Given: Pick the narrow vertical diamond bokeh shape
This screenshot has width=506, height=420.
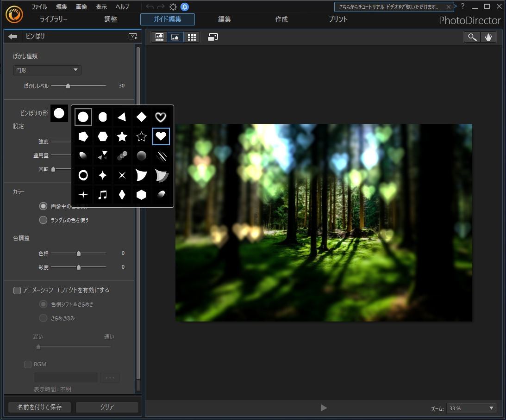Looking at the screenshot, I should 122,195.
